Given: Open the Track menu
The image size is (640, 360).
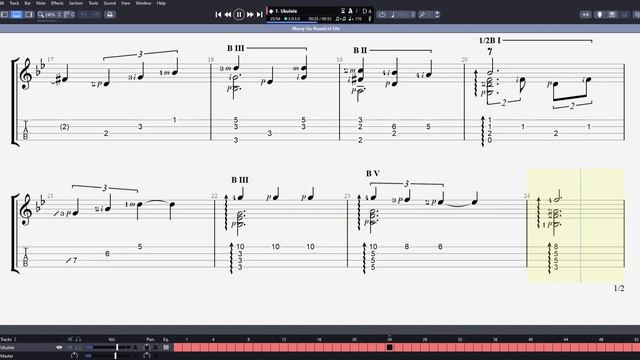Looking at the screenshot, I should [x=14, y=3].
